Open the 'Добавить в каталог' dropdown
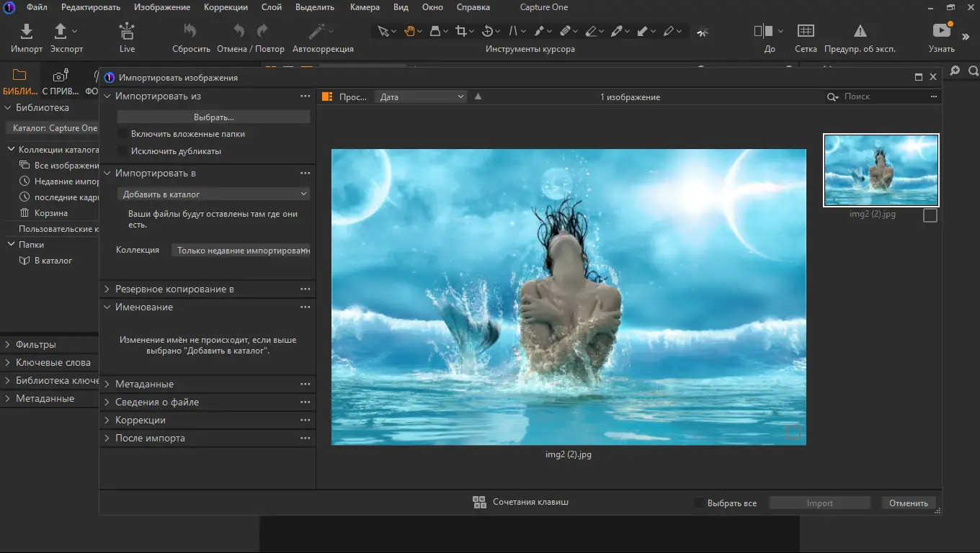This screenshot has height=553, width=980. tap(213, 194)
